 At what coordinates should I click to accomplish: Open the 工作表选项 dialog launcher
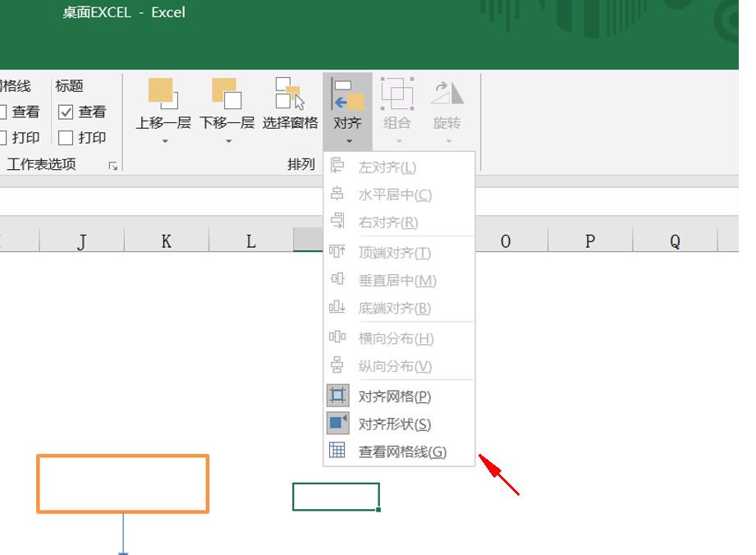click(x=114, y=166)
